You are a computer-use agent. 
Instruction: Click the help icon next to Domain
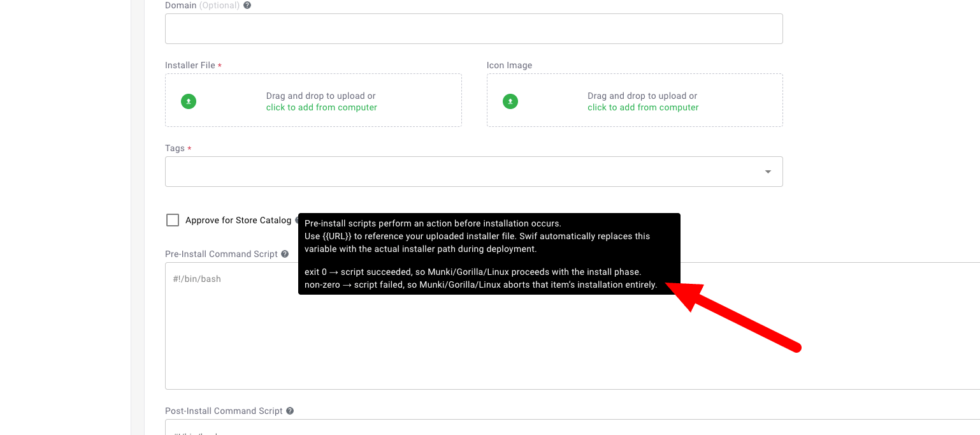click(247, 5)
